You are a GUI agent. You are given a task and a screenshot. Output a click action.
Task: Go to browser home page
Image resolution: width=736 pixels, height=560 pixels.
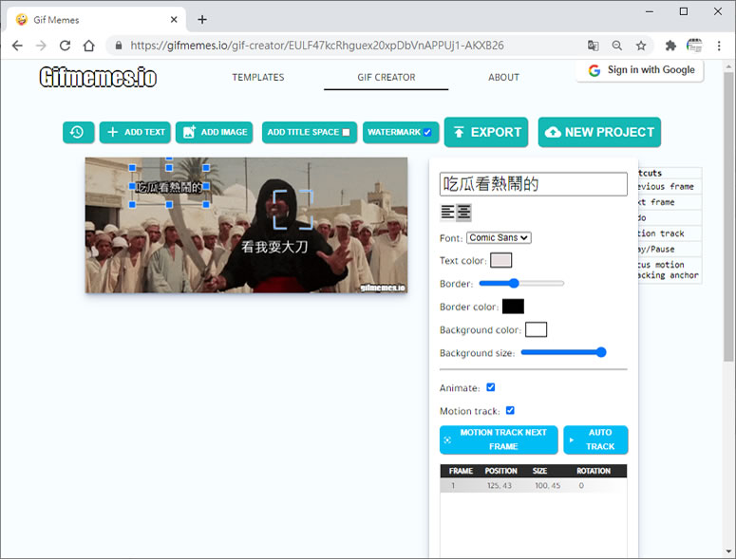pyautogui.click(x=88, y=46)
